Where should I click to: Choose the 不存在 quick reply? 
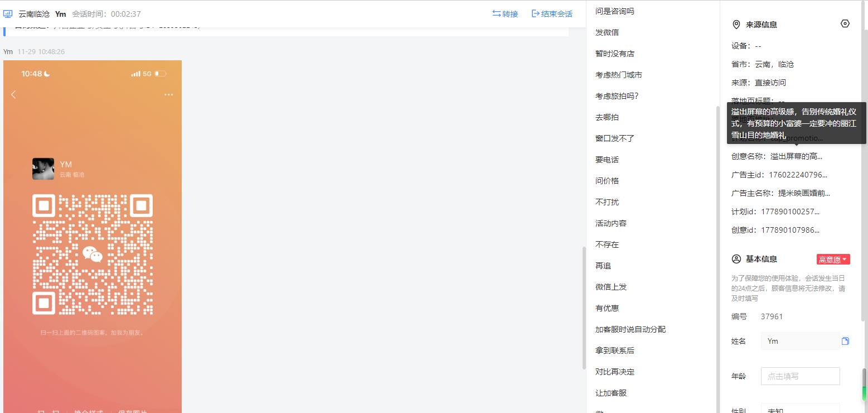[607, 244]
